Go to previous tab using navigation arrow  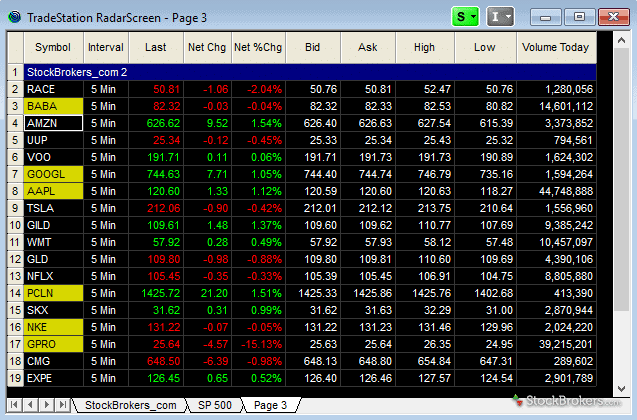pyautogui.click(x=30, y=404)
